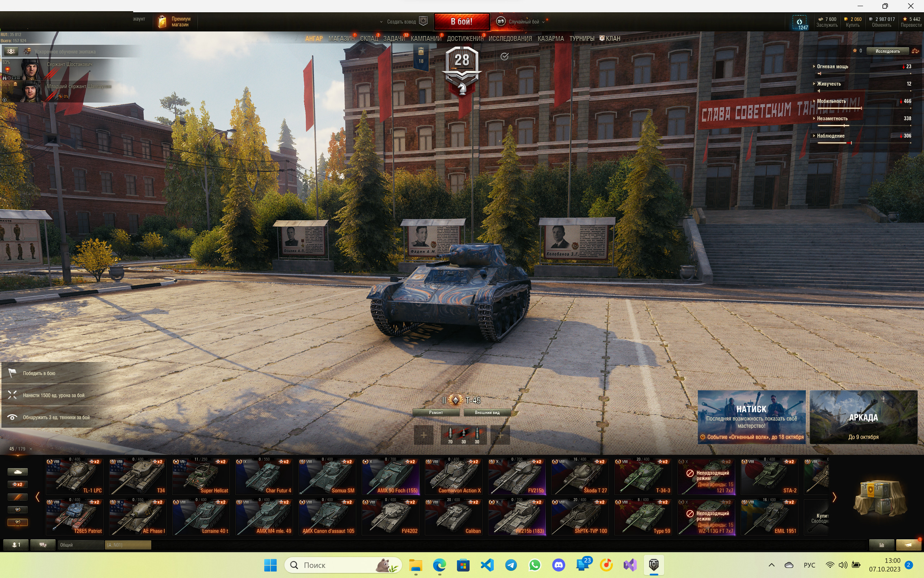Toggle the tank type carousel filter

click(18, 472)
